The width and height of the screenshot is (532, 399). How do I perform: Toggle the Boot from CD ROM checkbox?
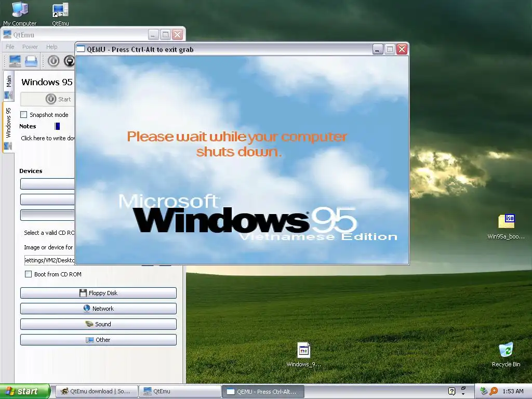coord(29,274)
